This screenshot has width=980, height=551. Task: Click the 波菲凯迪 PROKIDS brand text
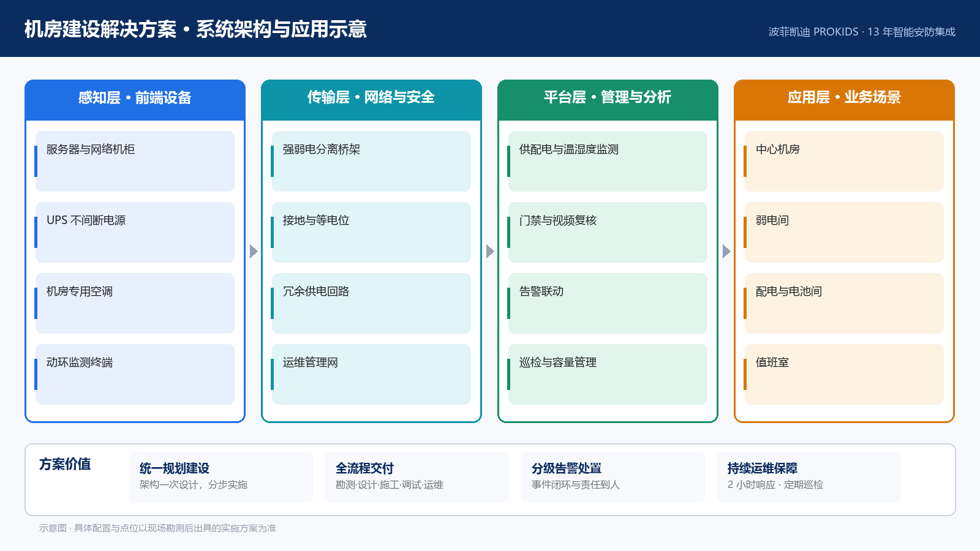[813, 32]
